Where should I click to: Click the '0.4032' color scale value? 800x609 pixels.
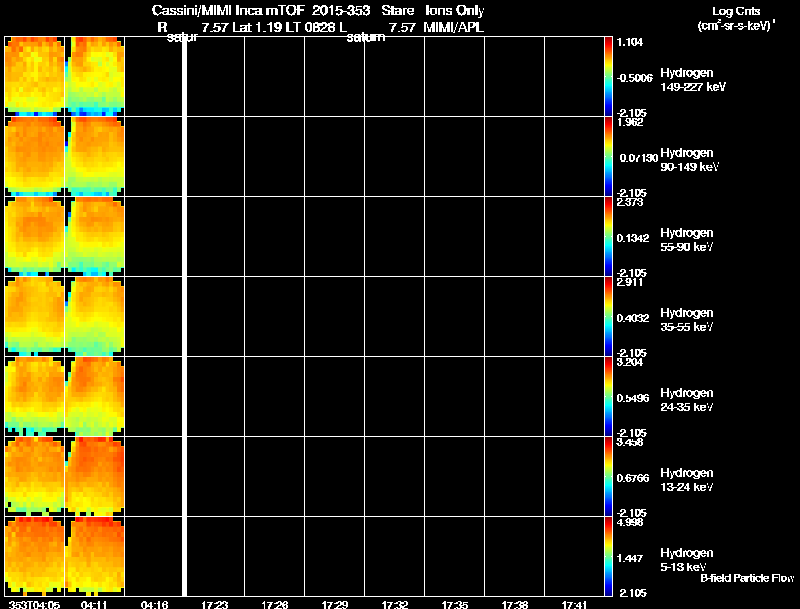[633, 318]
